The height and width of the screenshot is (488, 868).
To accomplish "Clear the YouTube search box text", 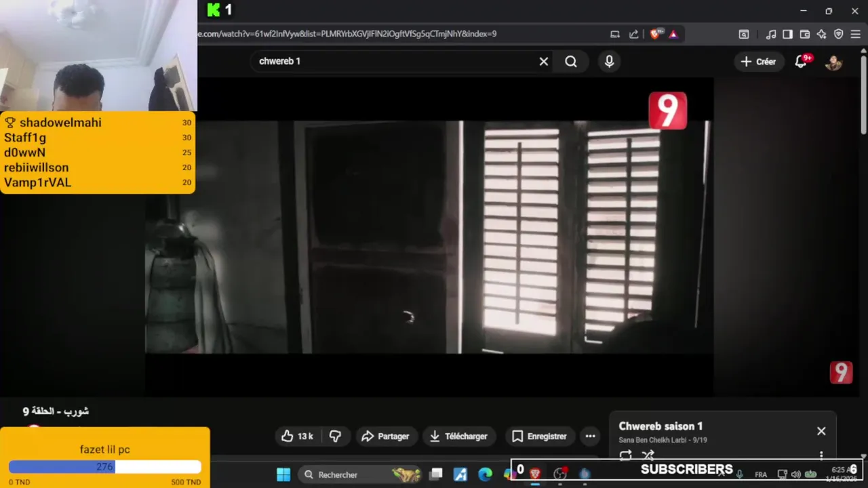I will coord(544,62).
